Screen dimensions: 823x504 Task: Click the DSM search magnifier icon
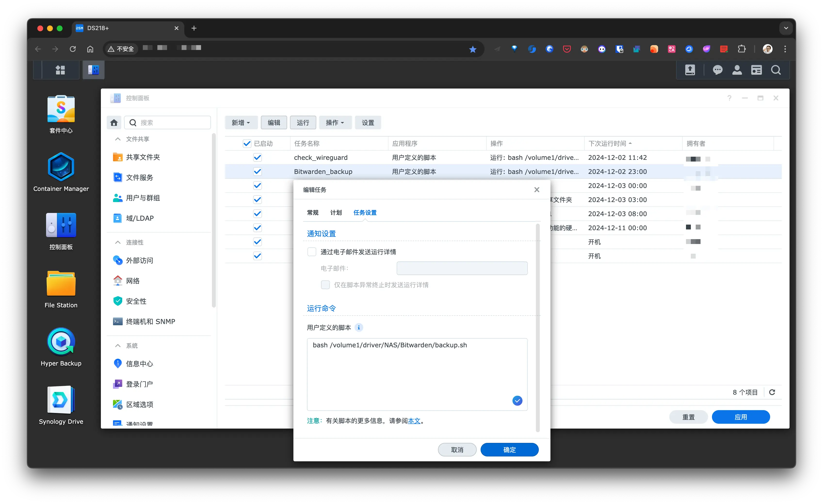pyautogui.click(x=775, y=70)
